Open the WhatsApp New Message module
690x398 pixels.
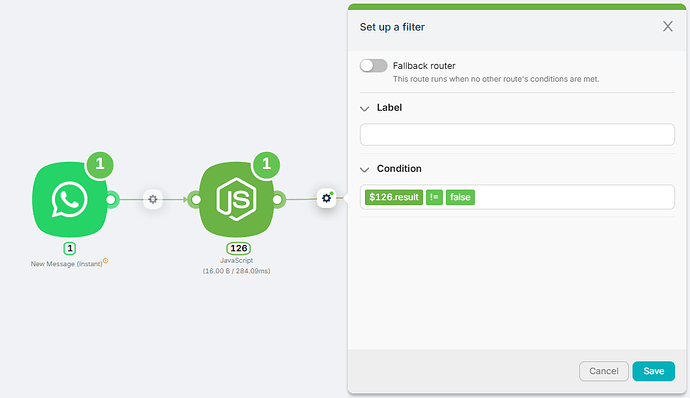tap(70, 199)
